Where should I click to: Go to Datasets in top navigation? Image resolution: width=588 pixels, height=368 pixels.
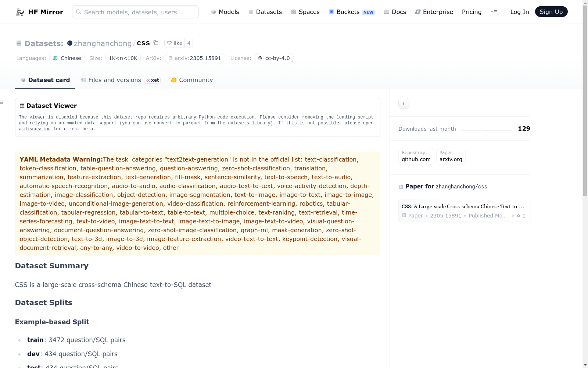click(x=265, y=12)
